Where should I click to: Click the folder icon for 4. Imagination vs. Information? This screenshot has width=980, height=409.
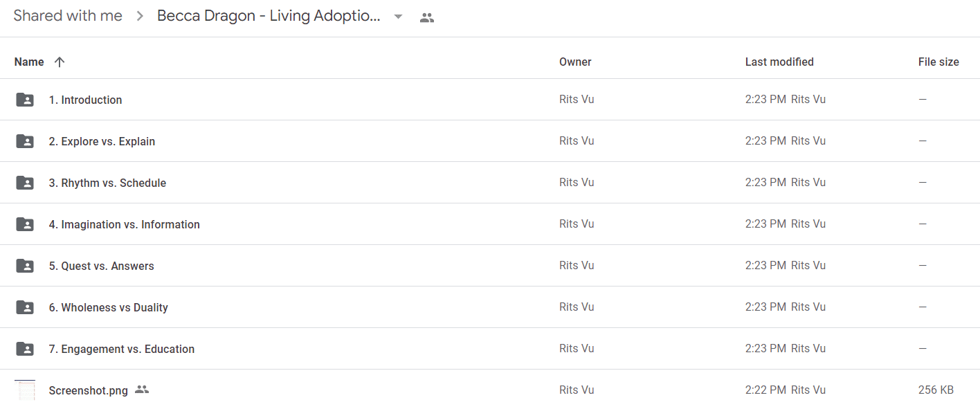[x=25, y=224]
